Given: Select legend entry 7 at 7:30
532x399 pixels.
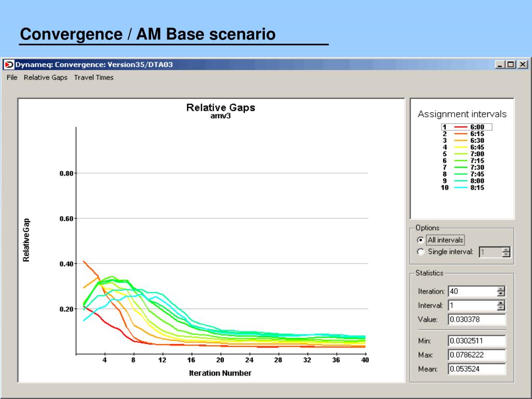Looking at the screenshot, I should (463, 167).
